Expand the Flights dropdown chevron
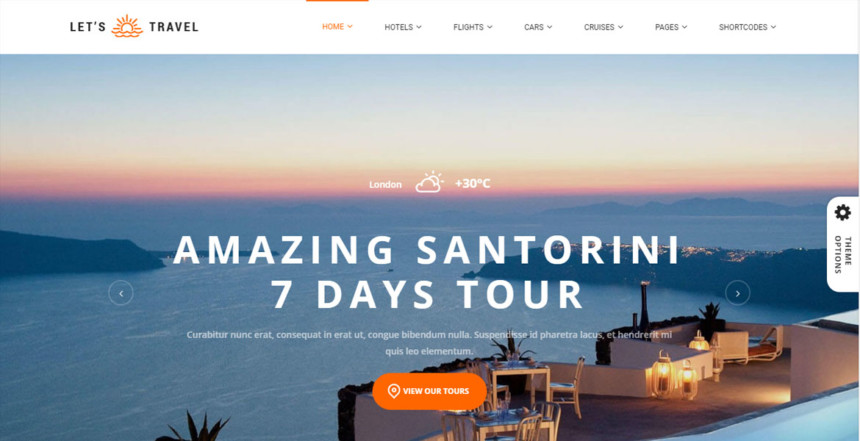 490,27
